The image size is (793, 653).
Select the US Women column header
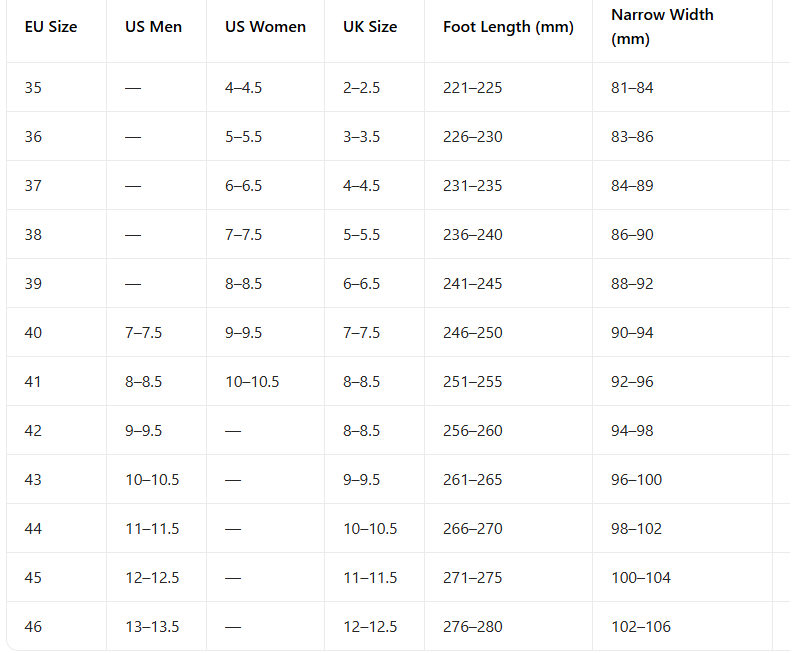(x=265, y=27)
